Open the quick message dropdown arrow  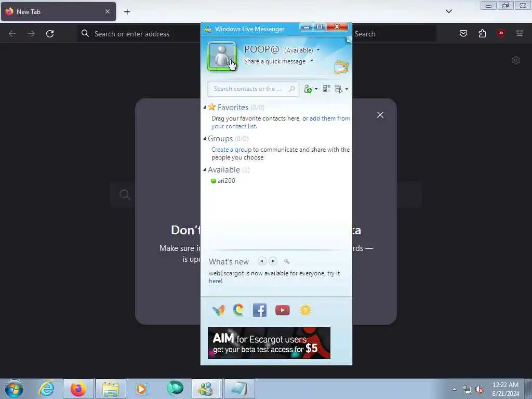point(312,61)
